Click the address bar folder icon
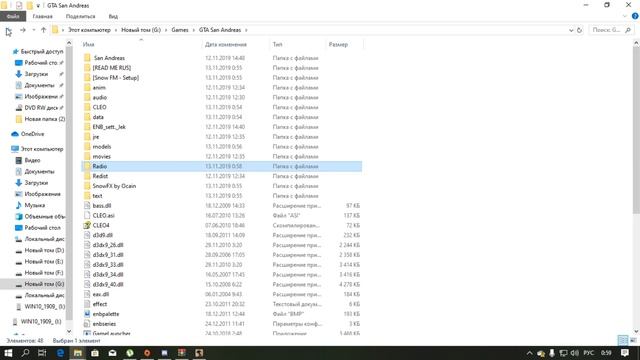 click(x=55, y=30)
